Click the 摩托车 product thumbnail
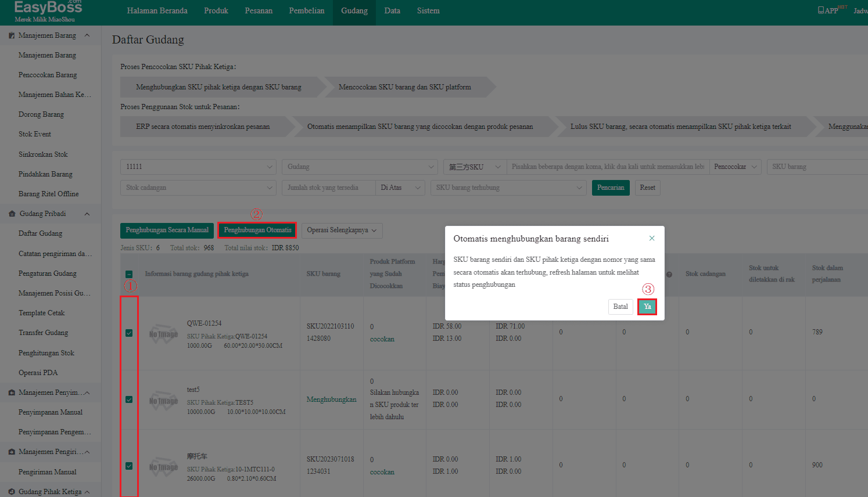 tap(163, 467)
